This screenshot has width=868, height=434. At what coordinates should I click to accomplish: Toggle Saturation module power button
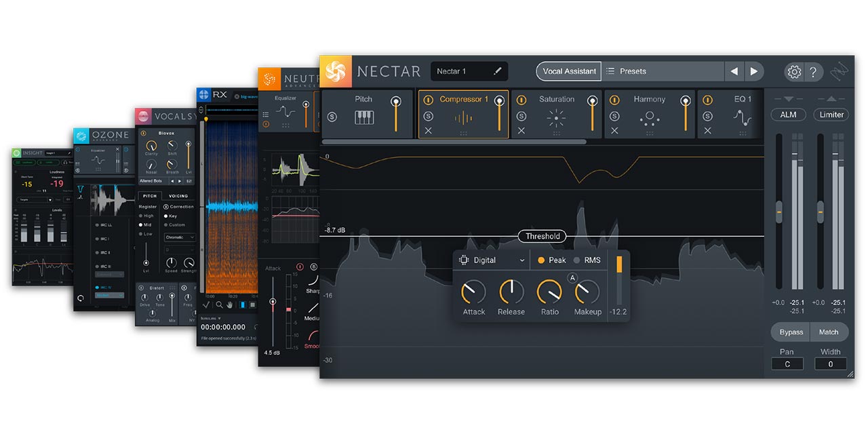pyautogui.click(x=521, y=100)
